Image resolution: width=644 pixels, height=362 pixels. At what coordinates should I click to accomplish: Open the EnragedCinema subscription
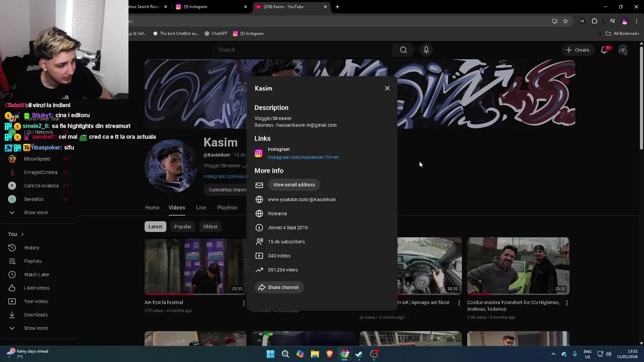[x=40, y=172]
